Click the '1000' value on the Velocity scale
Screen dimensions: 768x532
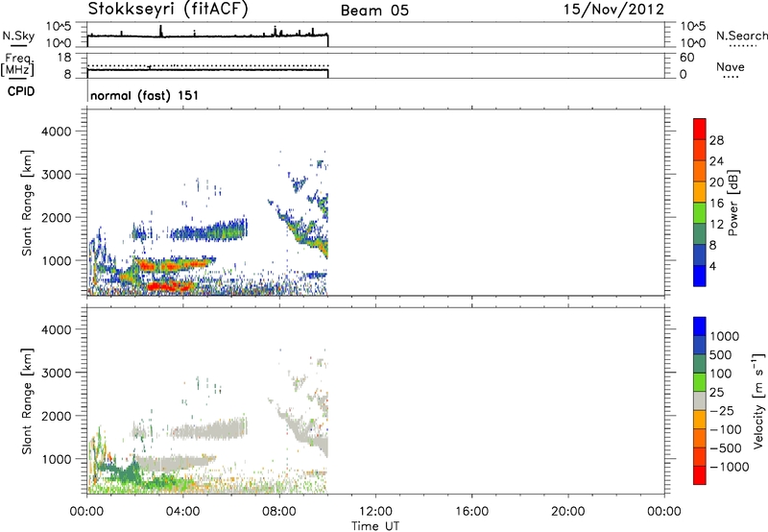coord(724,336)
